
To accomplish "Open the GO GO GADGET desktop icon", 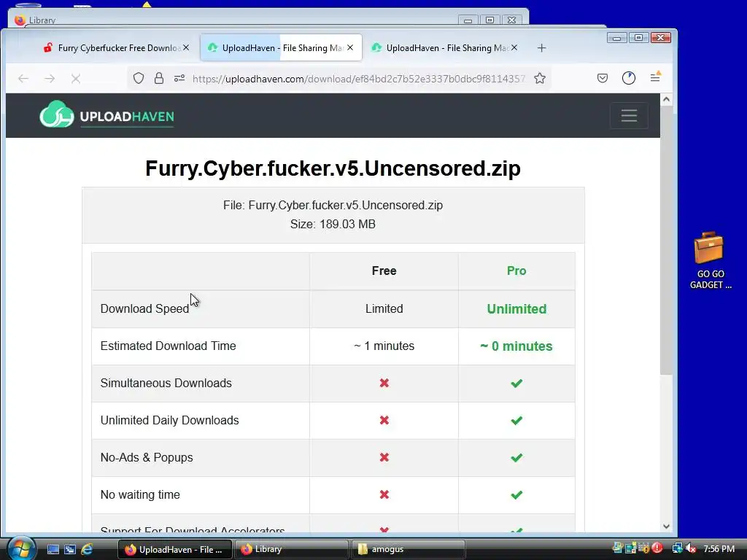I will [x=711, y=260].
